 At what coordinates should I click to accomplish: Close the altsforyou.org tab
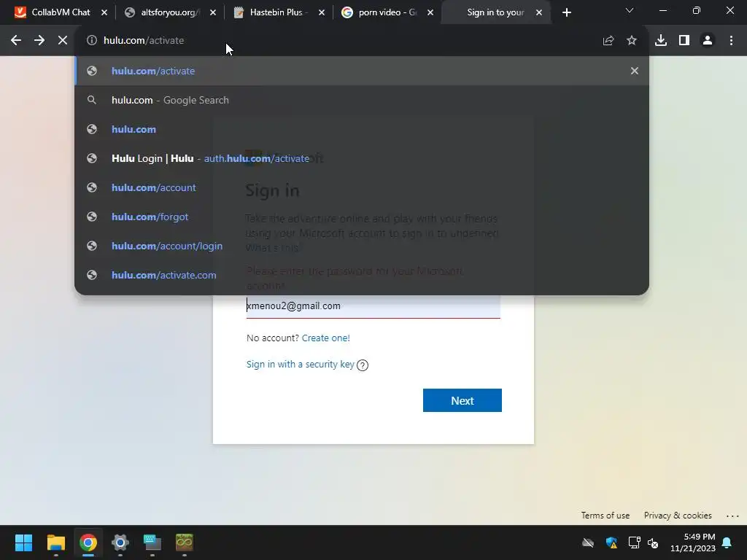[213, 12]
